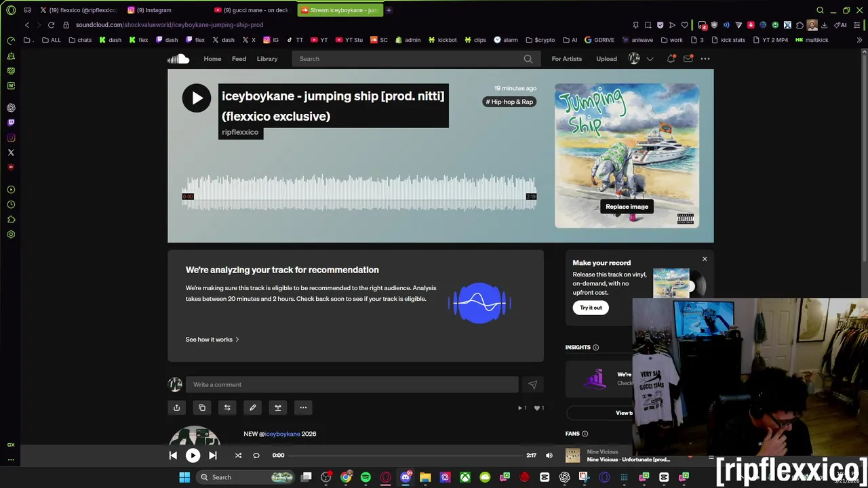The width and height of the screenshot is (868, 488).
Task: Select the Hip-hop & Rap genre tag
Action: click(x=509, y=102)
